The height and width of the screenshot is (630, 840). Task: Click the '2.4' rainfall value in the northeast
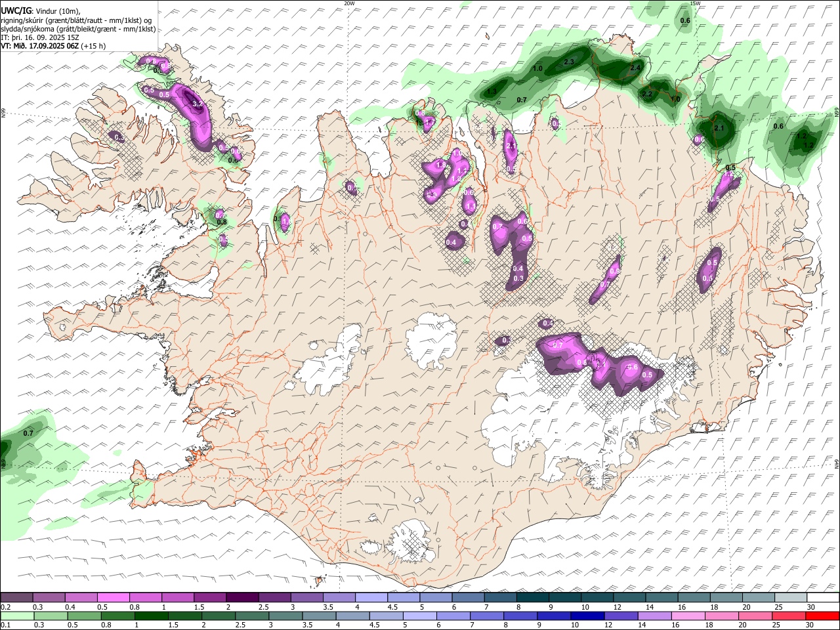tap(635, 68)
